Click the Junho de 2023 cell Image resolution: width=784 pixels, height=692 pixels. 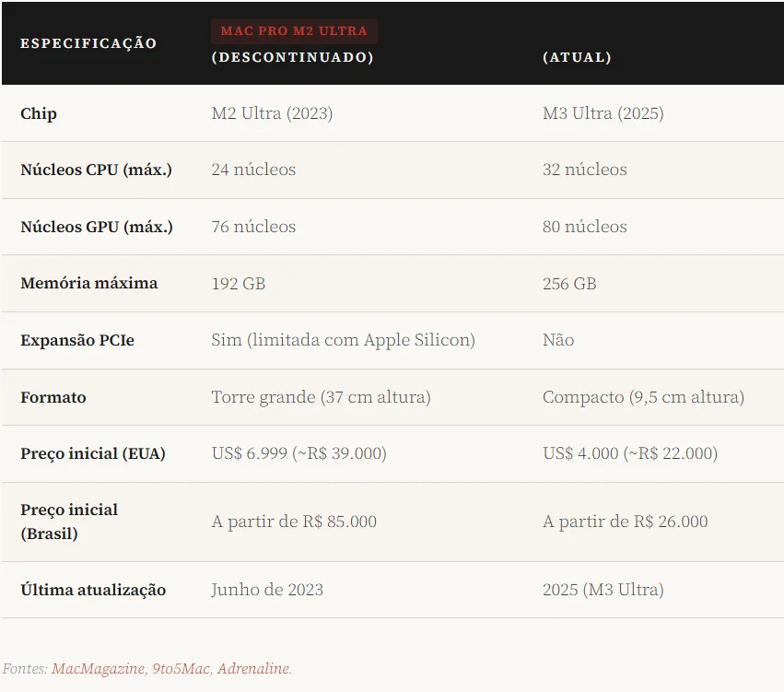coord(267,590)
